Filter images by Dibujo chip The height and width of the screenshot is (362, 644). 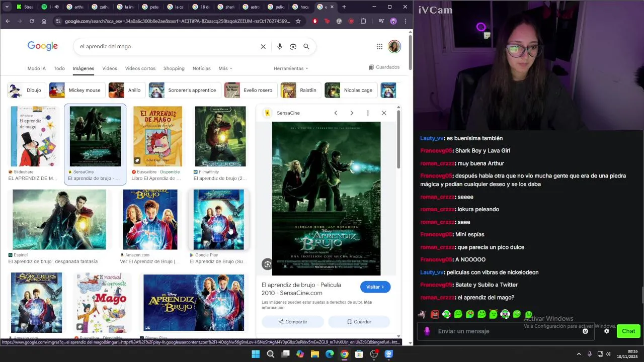coord(27,90)
